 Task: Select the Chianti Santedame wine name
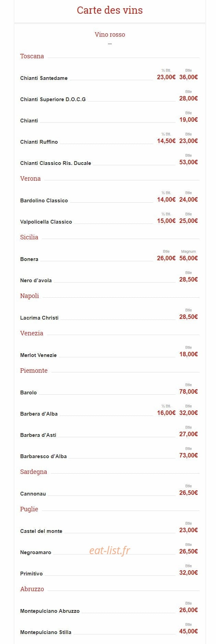pyautogui.click(x=44, y=78)
